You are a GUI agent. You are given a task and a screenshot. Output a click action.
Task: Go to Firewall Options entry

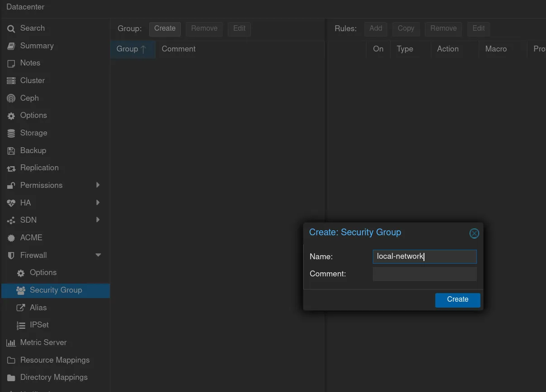coord(43,273)
